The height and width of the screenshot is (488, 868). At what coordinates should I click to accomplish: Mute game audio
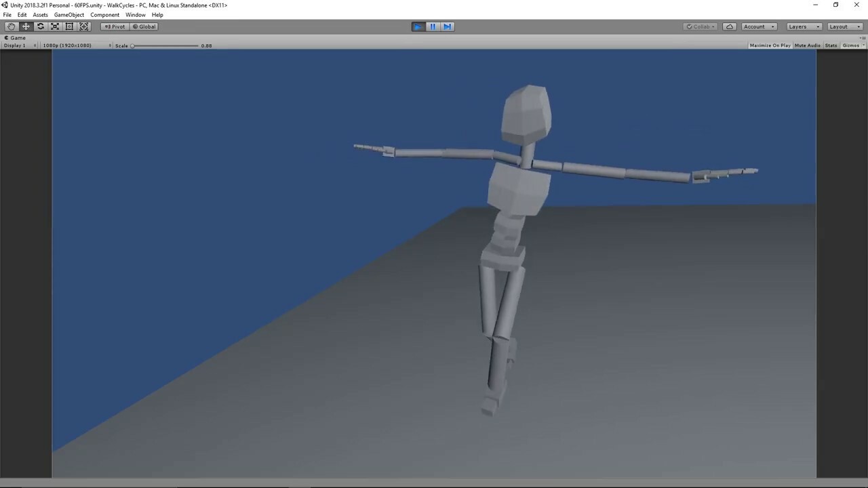807,45
